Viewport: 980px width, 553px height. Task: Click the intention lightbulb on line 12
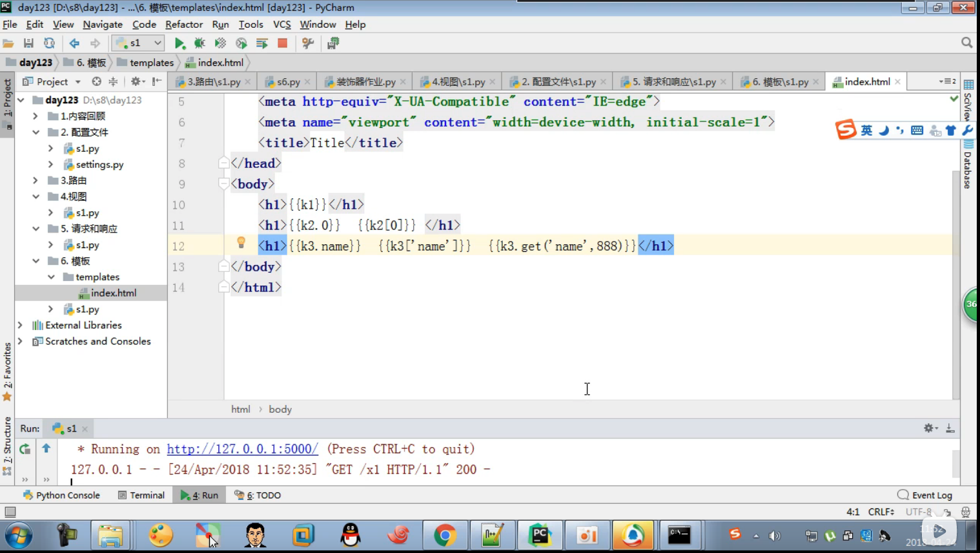[241, 243]
